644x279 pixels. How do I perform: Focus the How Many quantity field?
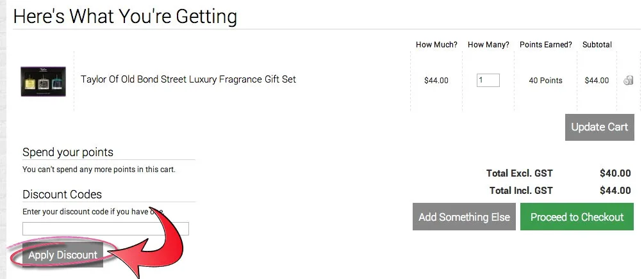coord(488,81)
